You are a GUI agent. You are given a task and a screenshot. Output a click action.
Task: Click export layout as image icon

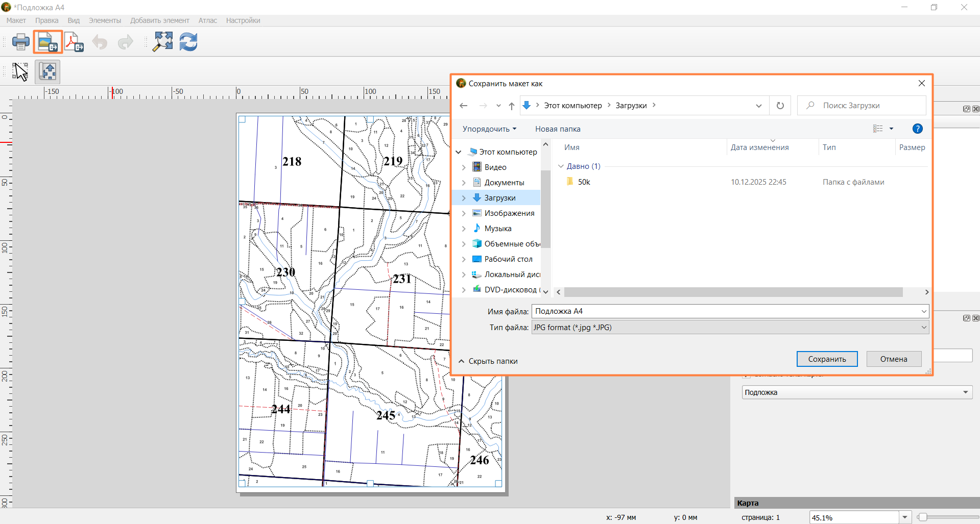[48, 42]
